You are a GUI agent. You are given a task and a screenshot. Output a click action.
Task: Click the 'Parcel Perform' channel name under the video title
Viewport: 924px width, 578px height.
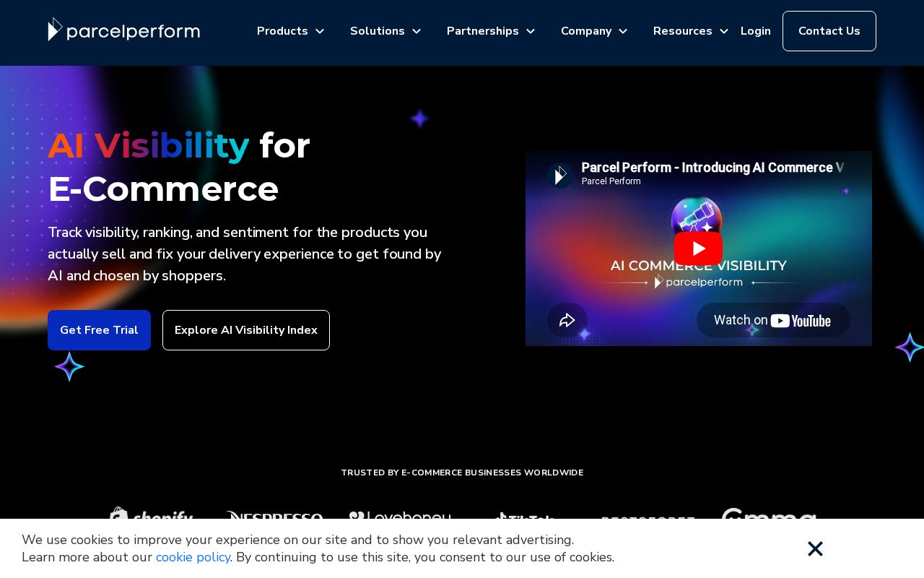611,181
